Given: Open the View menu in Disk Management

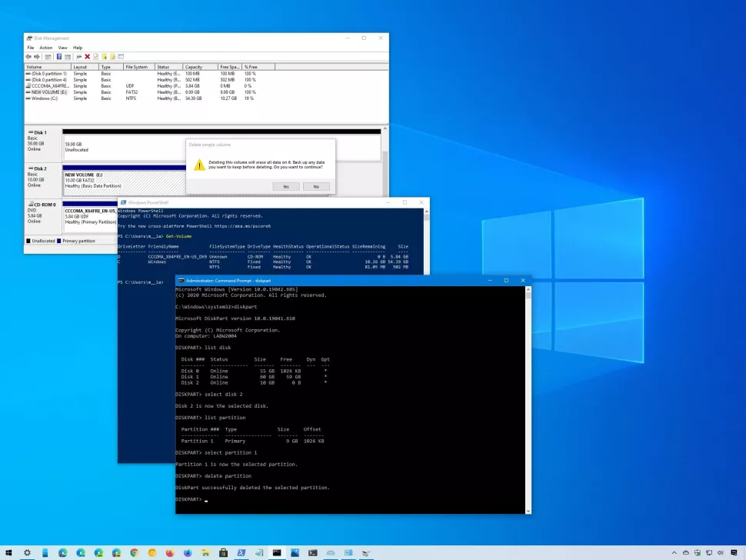Looking at the screenshot, I should [x=63, y=48].
